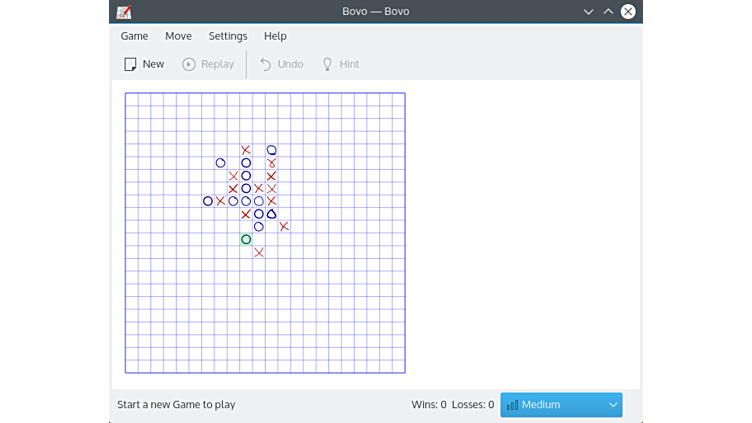Click the Bovo app icon in title bar
This screenshot has height=423, width=752.
(x=124, y=12)
